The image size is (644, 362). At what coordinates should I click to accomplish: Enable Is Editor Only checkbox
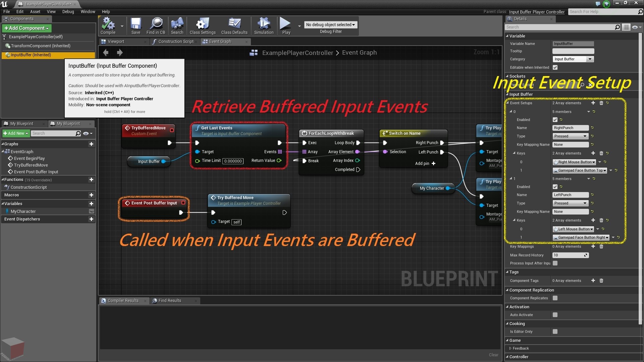555,331
